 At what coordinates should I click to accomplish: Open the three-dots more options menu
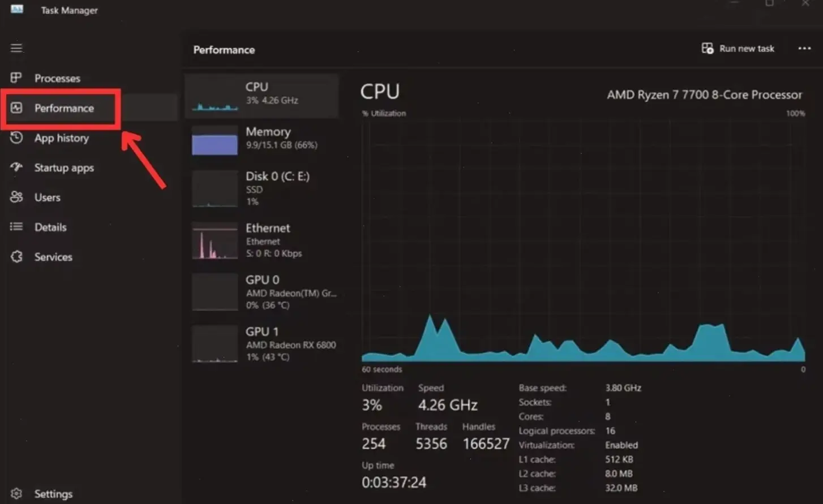pos(804,49)
